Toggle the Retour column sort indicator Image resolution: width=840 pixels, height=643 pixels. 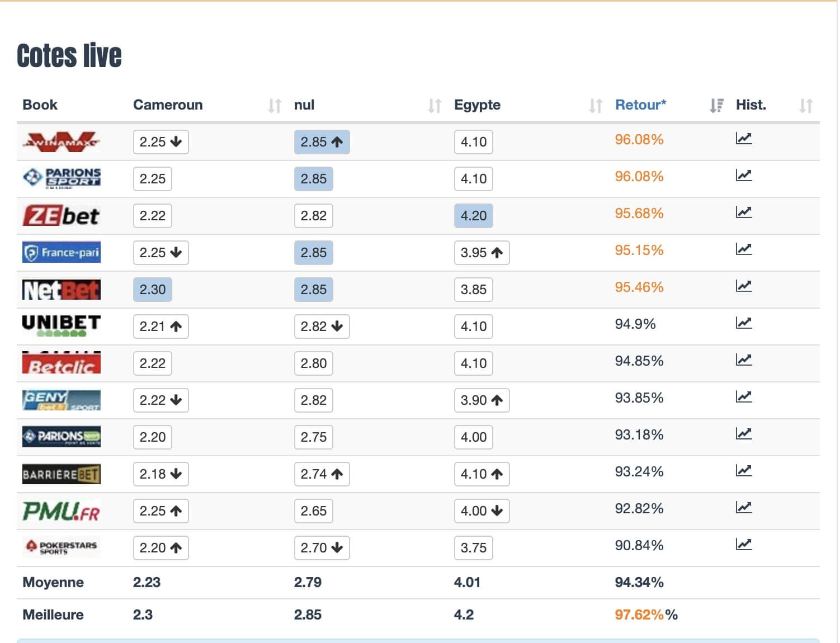click(x=717, y=105)
